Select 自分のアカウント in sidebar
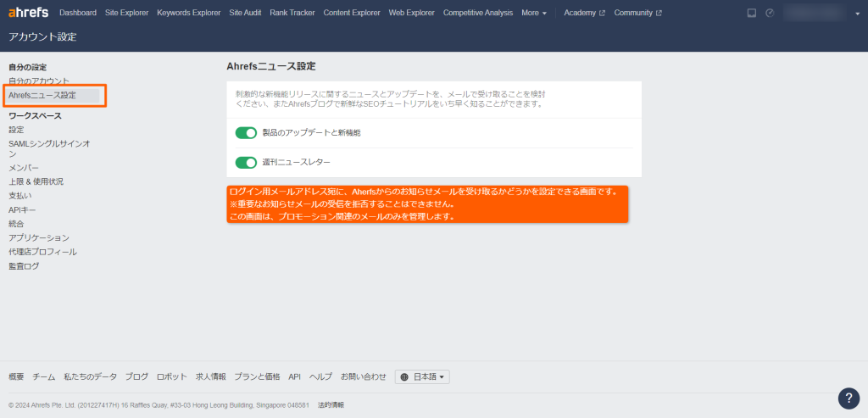 tap(39, 81)
